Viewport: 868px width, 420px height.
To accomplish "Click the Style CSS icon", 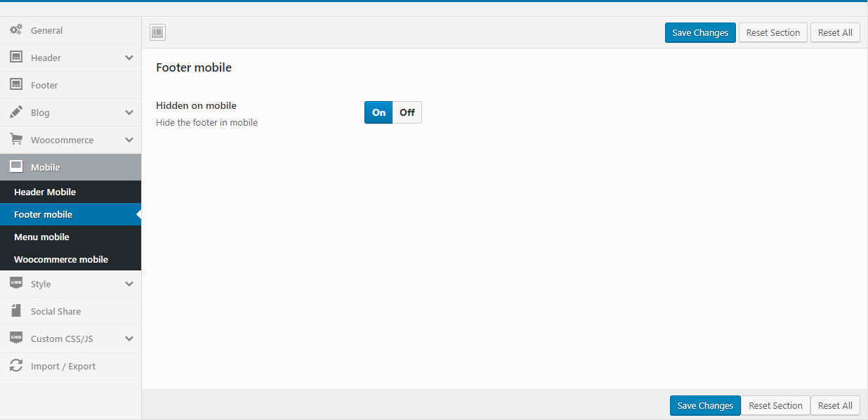I will pos(15,284).
